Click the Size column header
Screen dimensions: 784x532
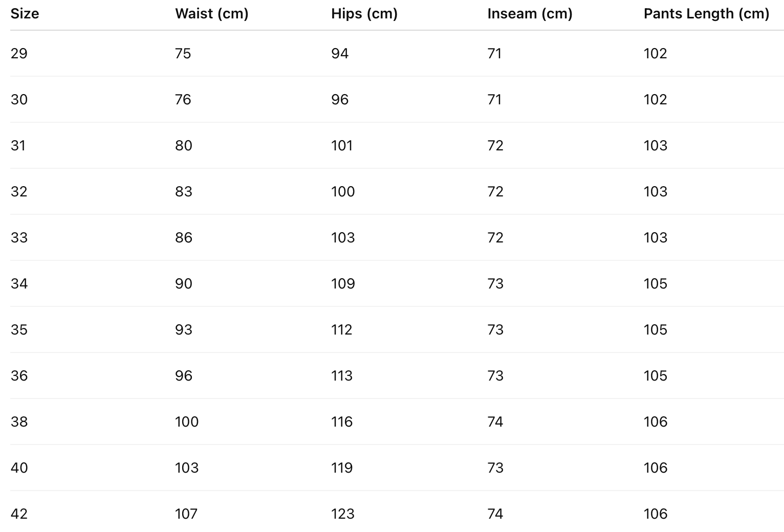click(25, 14)
